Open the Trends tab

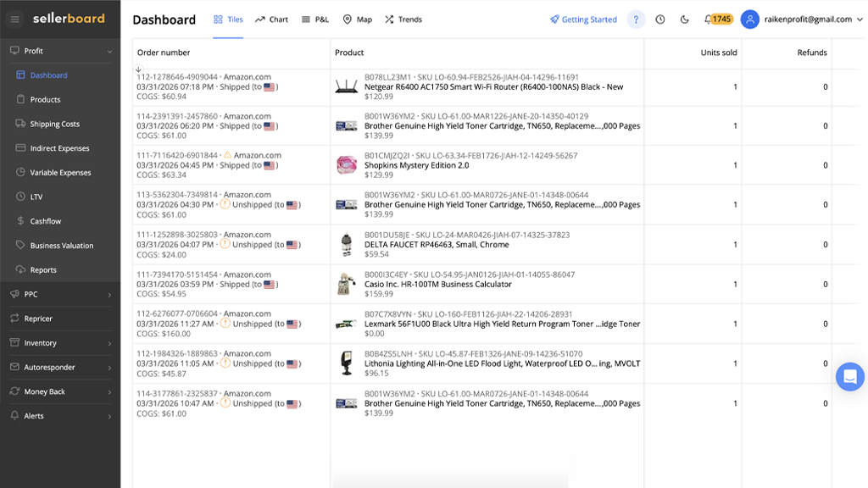click(403, 19)
